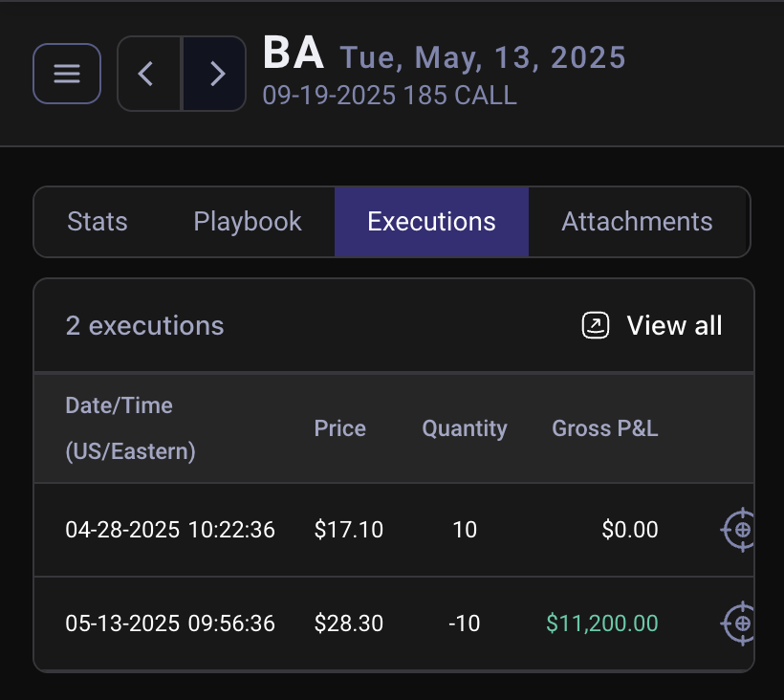Viewport: 784px width, 700px height.
Task: Click the date Tue, May, 13, 2025
Action: click(x=483, y=57)
